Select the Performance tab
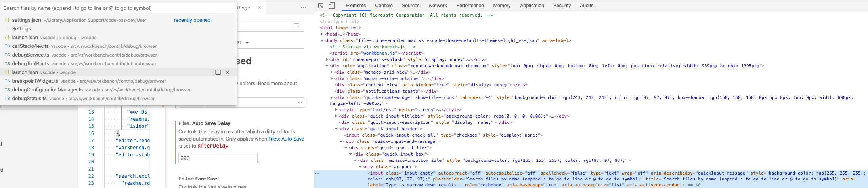This screenshot has width=868, height=188. click(x=470, y=6)
